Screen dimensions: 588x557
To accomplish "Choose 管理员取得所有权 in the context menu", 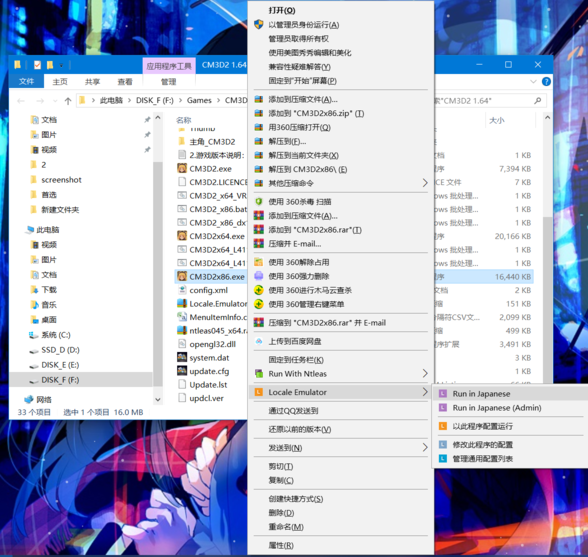I will 298,39.
